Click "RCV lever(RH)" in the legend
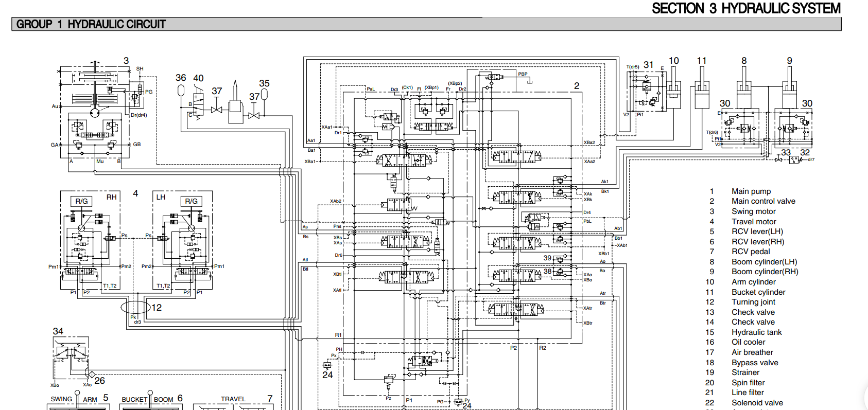 pos(758,242)
